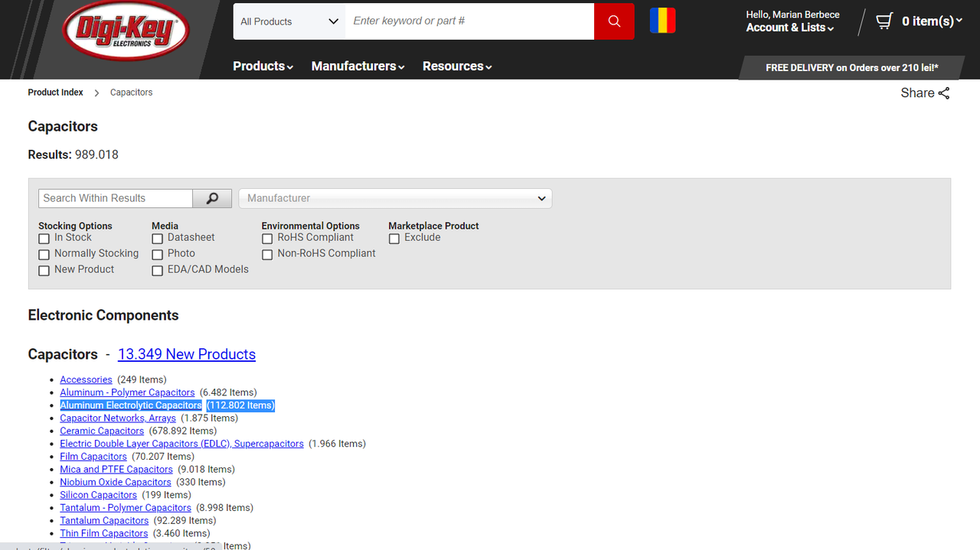Open Electric Double Layer Capacitors link

coord(181,444)
